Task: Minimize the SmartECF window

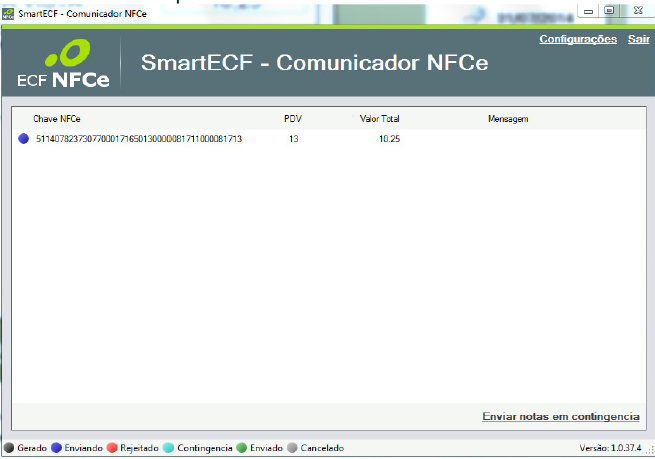Action: pos(588,10)
